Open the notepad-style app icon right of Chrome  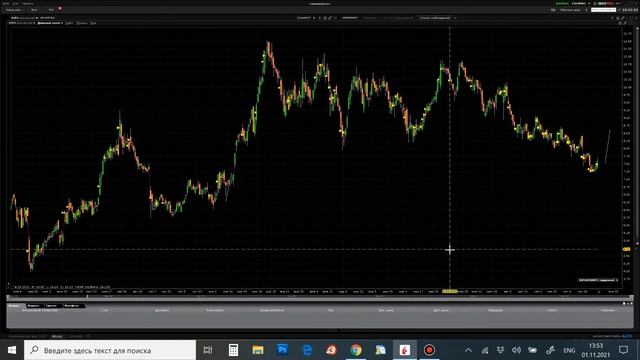(x=380, y=350)
